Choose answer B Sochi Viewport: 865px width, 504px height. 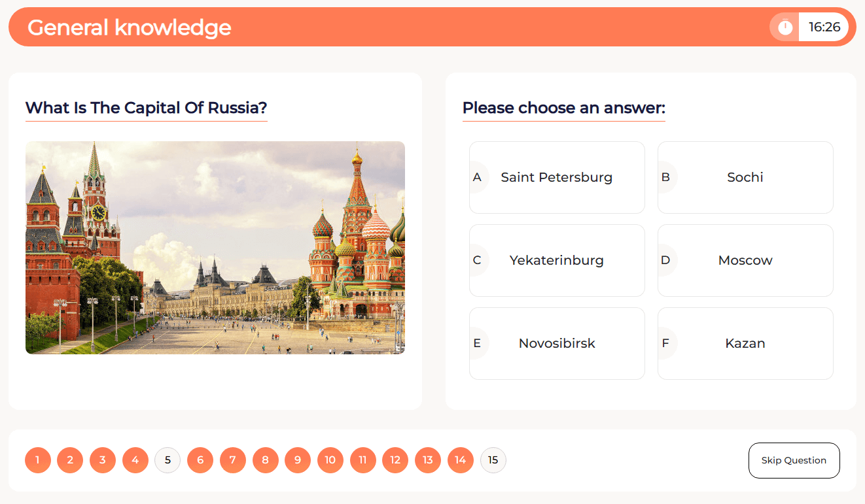(745, 177)
